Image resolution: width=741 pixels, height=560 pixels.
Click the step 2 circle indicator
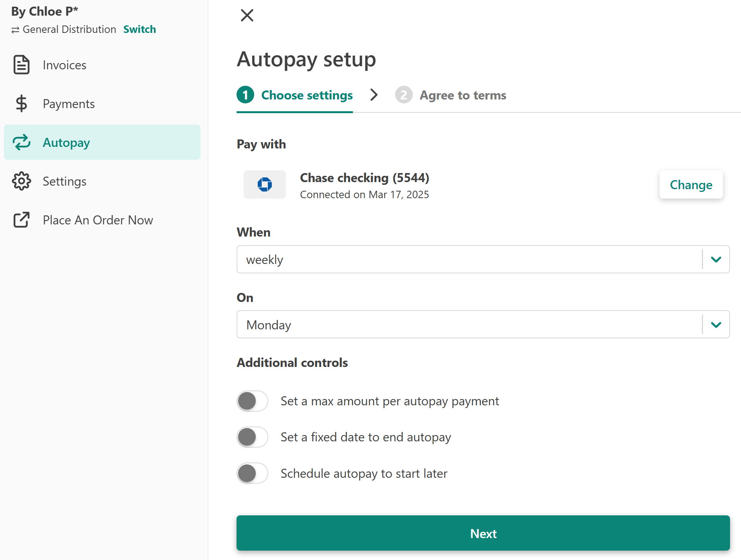point(404,95)
